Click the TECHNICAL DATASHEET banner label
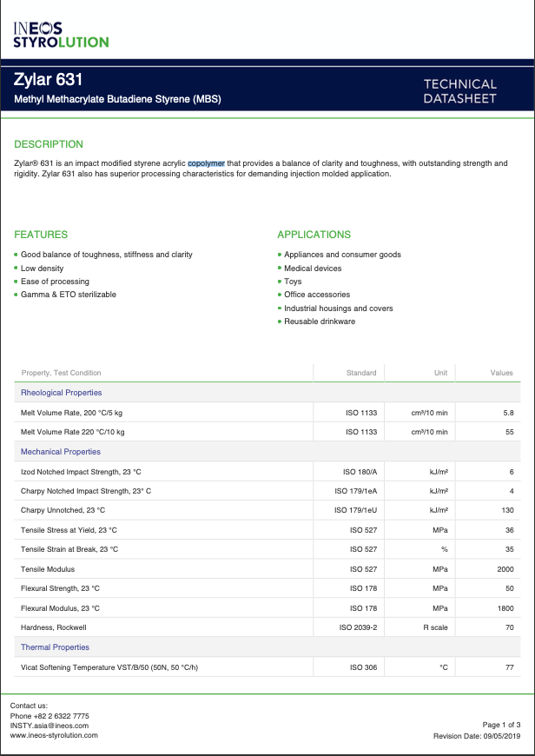 point(459,91)
